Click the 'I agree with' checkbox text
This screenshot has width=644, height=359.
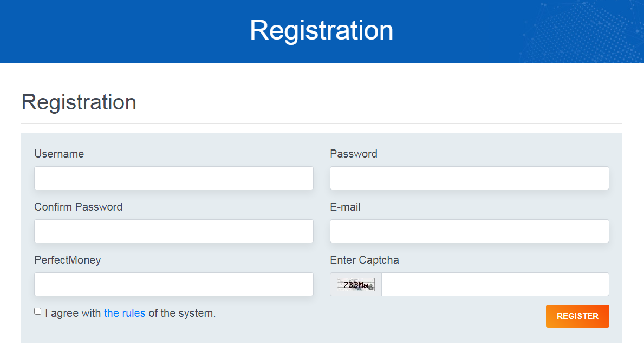73,313
